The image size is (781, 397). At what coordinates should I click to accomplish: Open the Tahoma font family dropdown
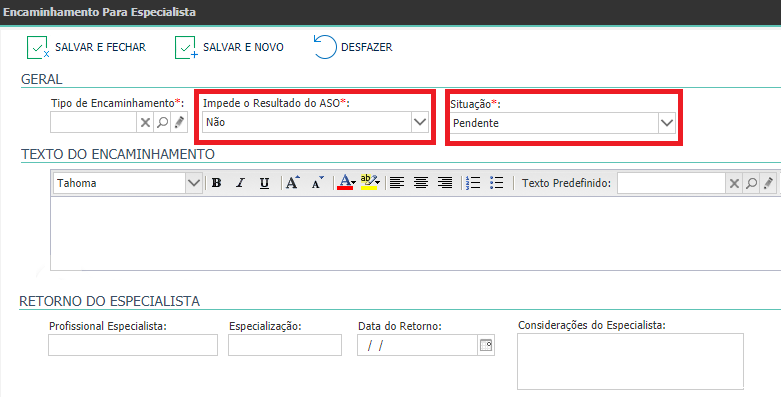pyautogui.click(x=193, y=183)
